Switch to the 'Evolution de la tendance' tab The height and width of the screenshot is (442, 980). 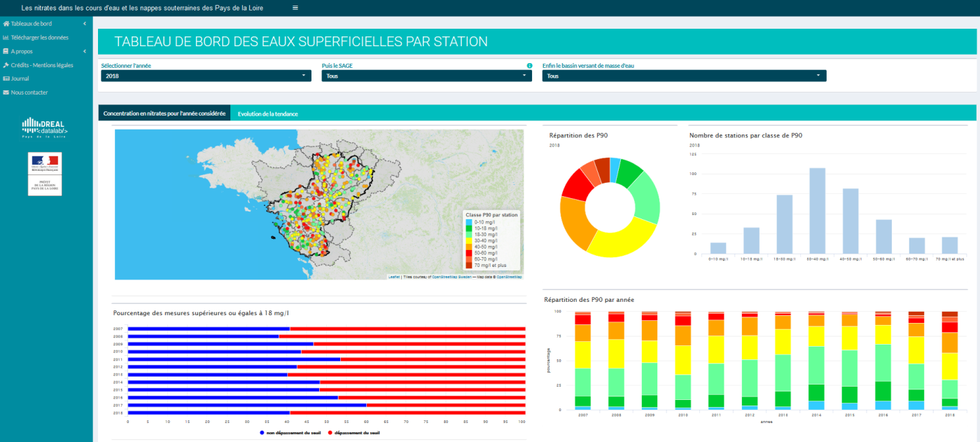pos(267,113)
